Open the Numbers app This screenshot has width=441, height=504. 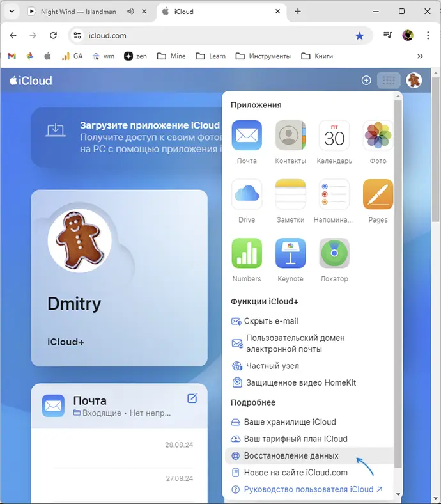point(247,253)
